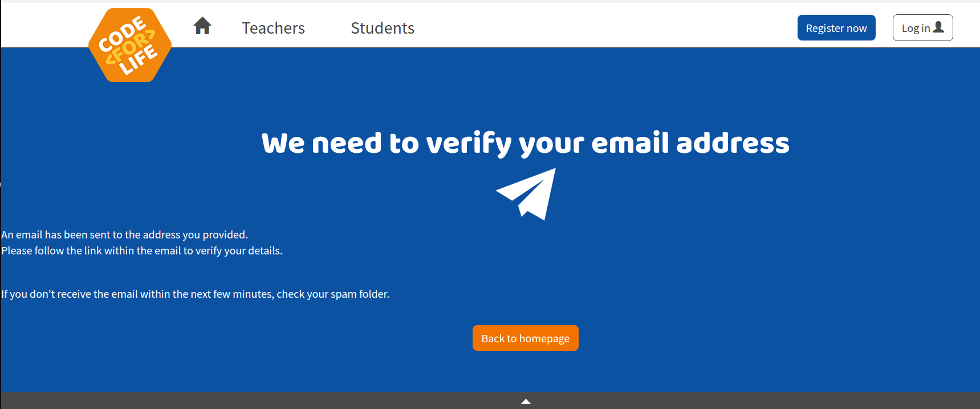This screenshot has height=409, width=980.
Task: Click the paper plane graphic below the heading
Action: point(526,194)
